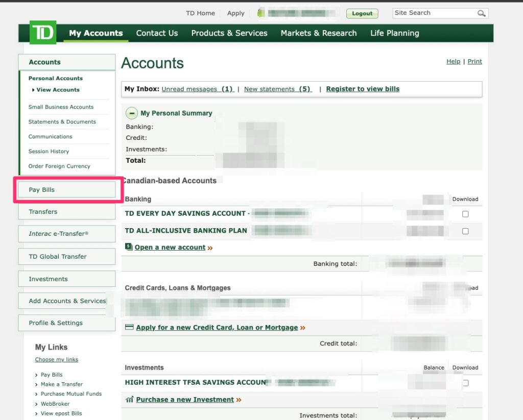Click the My Personal Summary heading text
The width and height of the screenshot is (523, 420).
(176, 113)
